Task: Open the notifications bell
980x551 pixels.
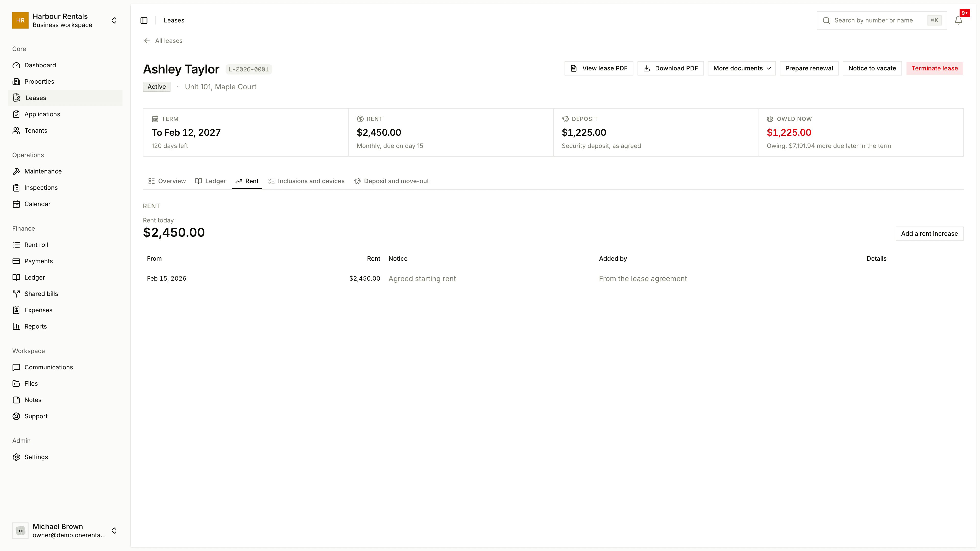Action: pyautogui.click(x=958, y=20)
